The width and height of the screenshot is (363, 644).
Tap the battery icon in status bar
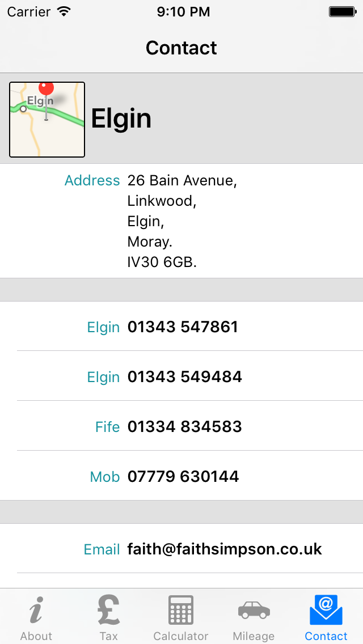[342, 11]
